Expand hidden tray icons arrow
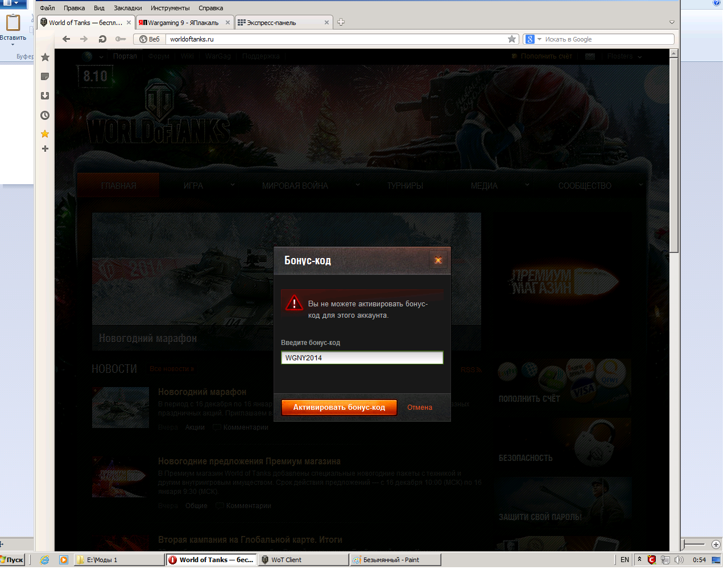This screenshot has height=582, width=728. click(639, 559)
